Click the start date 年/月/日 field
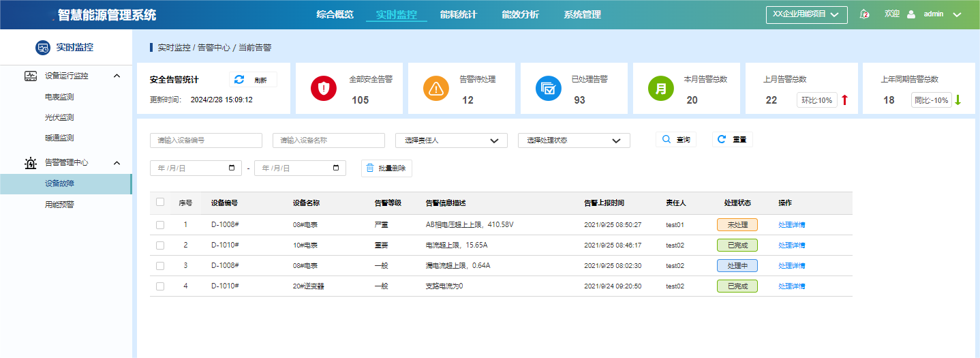This screenshot has width=980, height=358. [196, 168]
